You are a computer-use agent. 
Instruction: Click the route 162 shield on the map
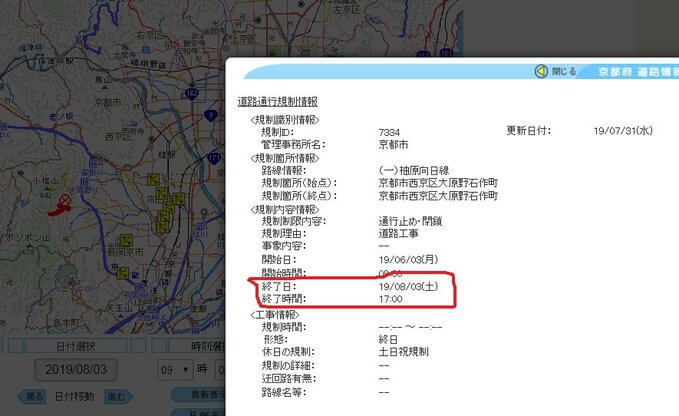pos(191,93)
